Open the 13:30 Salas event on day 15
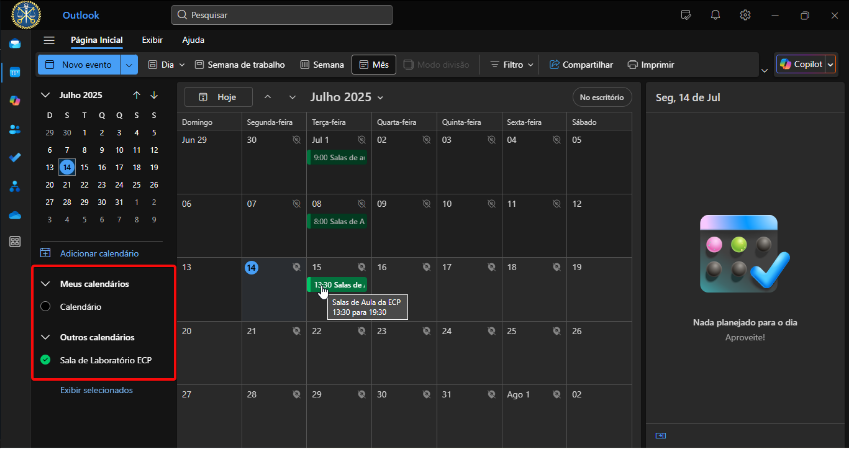 coord(337,285)
